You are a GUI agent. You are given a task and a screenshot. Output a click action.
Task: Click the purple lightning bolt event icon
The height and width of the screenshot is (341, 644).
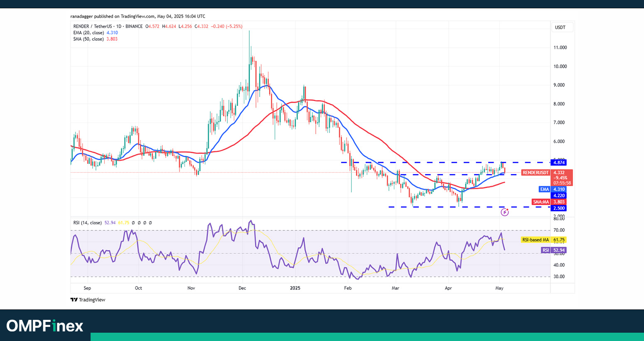pos(504,212)
